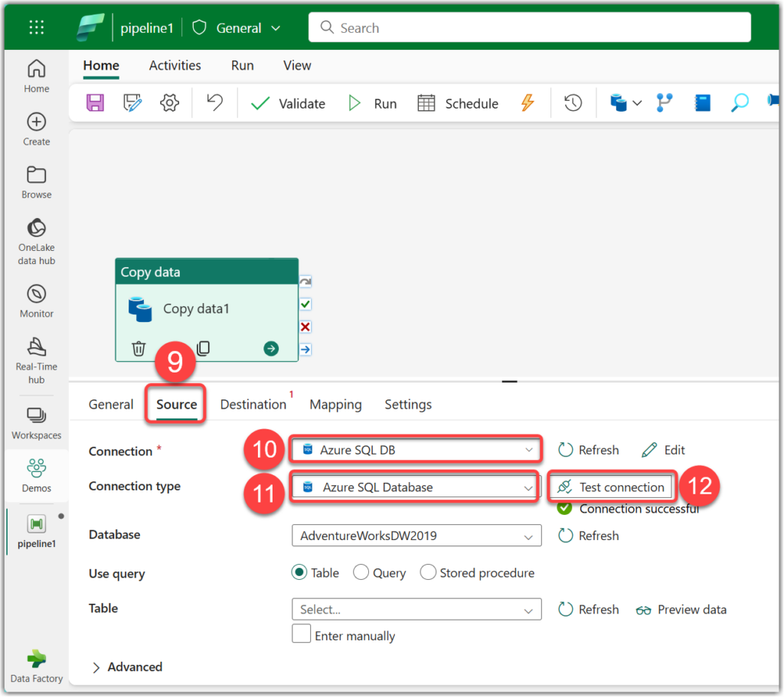
Task: Open Workspaces in the left sidebar
Action: (37, 424)
